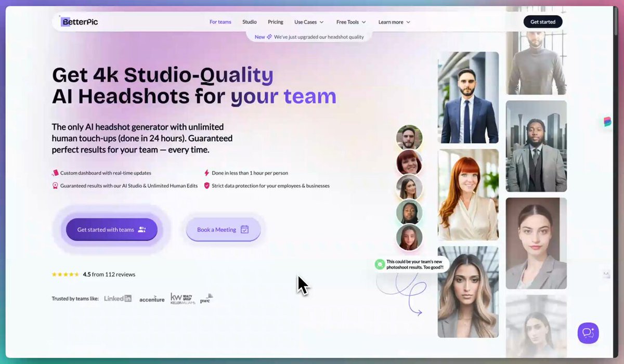Click the Custom dashboard with real-time updates text
Viewport: 624px width, 364px height.
click(x=106, y=173)
